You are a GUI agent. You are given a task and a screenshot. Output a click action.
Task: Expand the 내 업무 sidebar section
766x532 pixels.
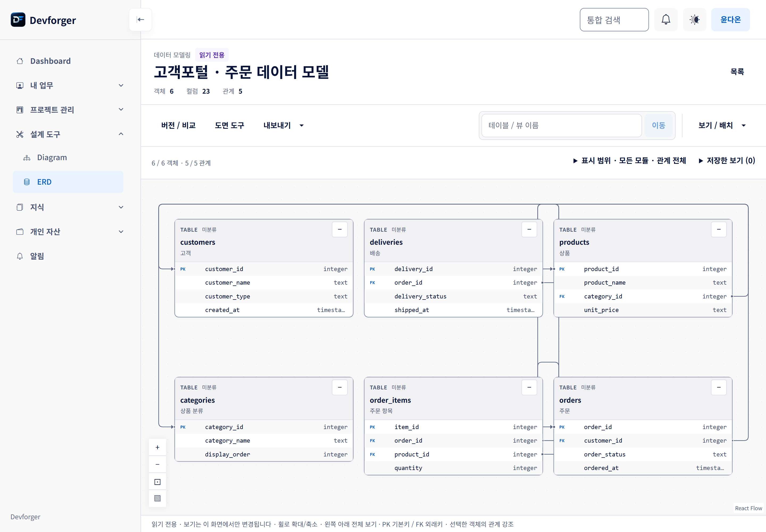68,85
